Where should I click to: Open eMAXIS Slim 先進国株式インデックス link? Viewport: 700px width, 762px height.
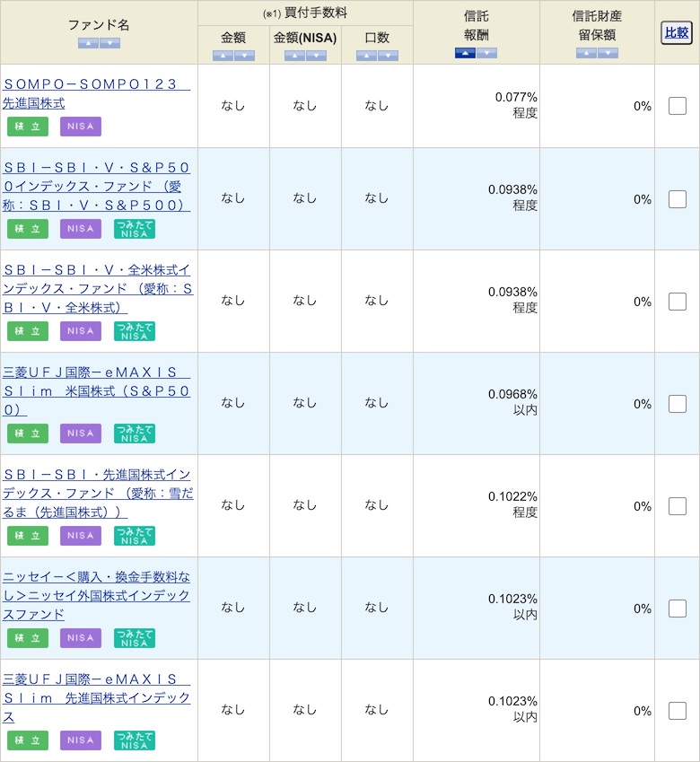coord(96,698)
